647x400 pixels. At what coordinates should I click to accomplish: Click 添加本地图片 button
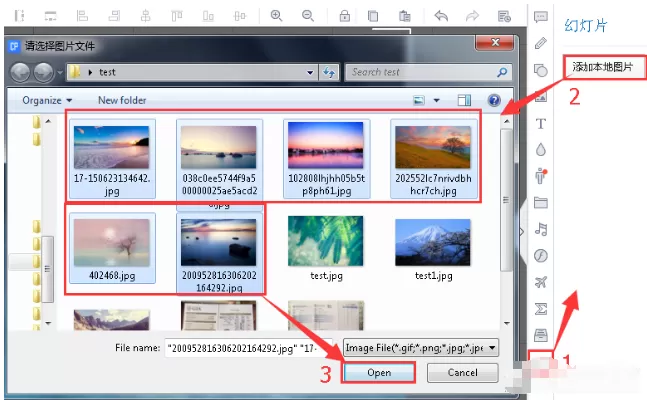click(x=602, y=67)
